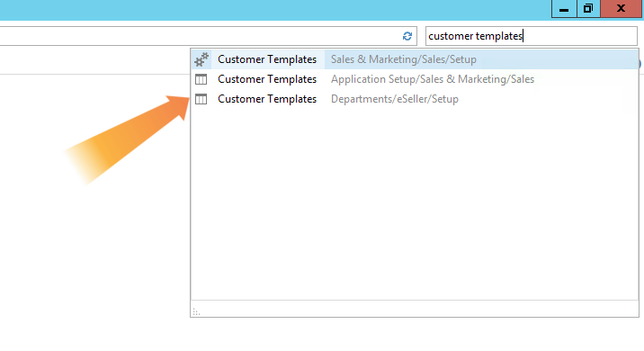
Task: Open Customer Templates under Departments/eSeller/Setup
Action: click(415, 99)
